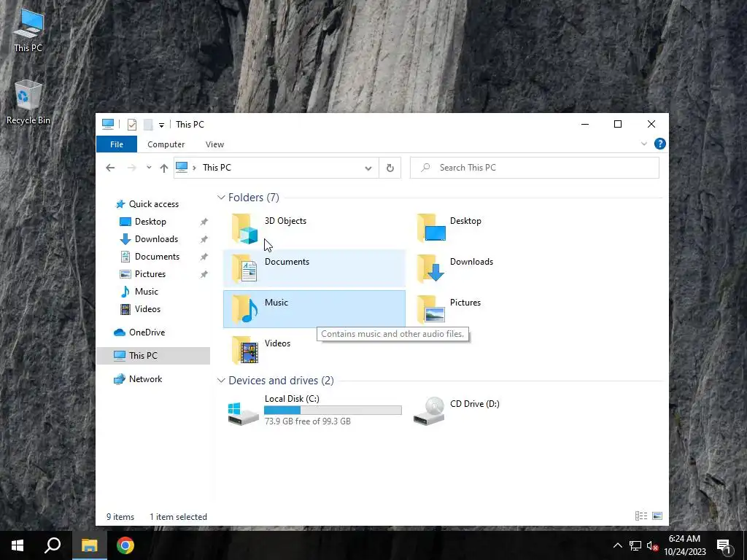747x560 pixels.
Task: Unpin Downloads via its pin icon
Action: pyautogui.click(x=204, y=239)
